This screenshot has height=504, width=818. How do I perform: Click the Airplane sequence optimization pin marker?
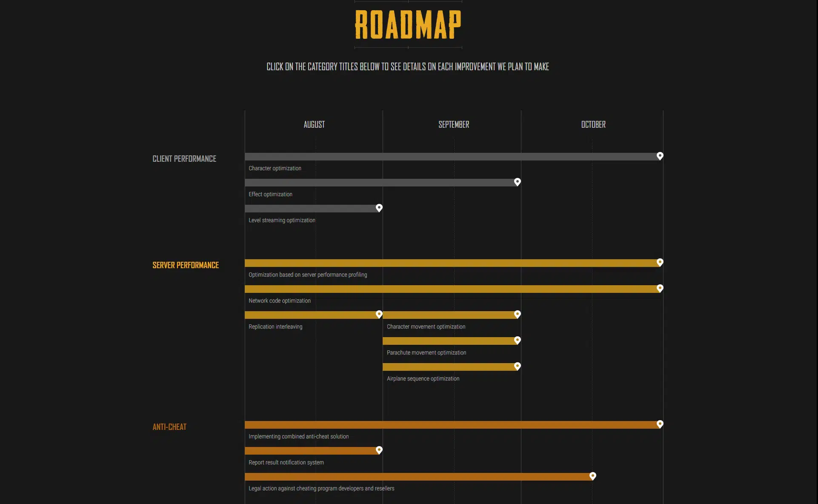[517, 366]
